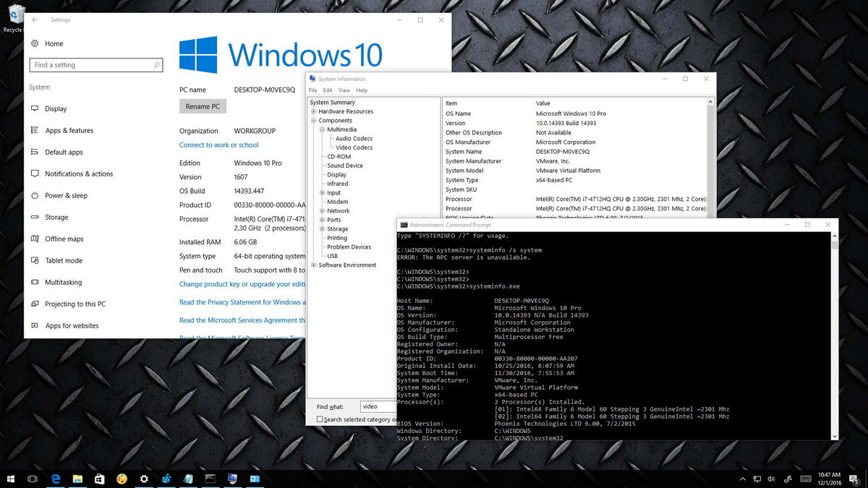Select Display under Components tree
The width and height of the screenshot is (868, 488).
pos(336,175)
